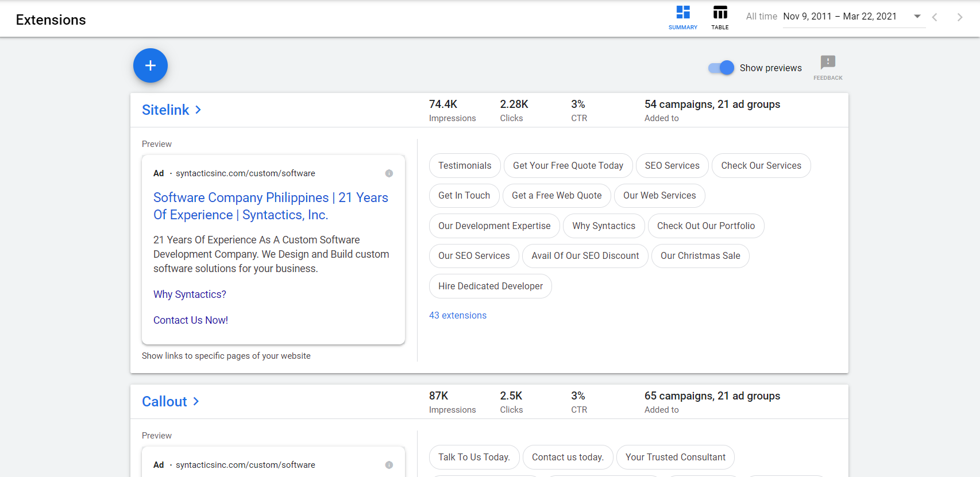Image resolution: width=980 pixels, height=477 pixels.
Task: Select the Testimonials chip
Action: [x=465, y=166]
